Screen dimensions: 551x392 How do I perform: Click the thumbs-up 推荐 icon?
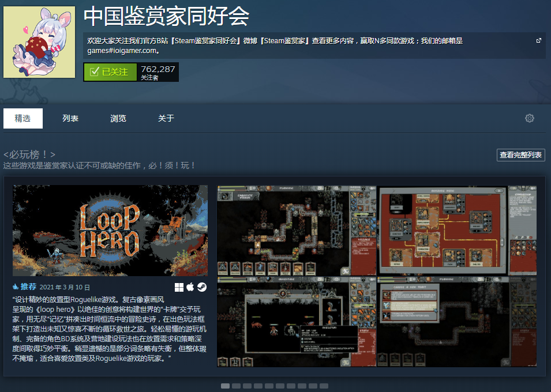(16, 287)
